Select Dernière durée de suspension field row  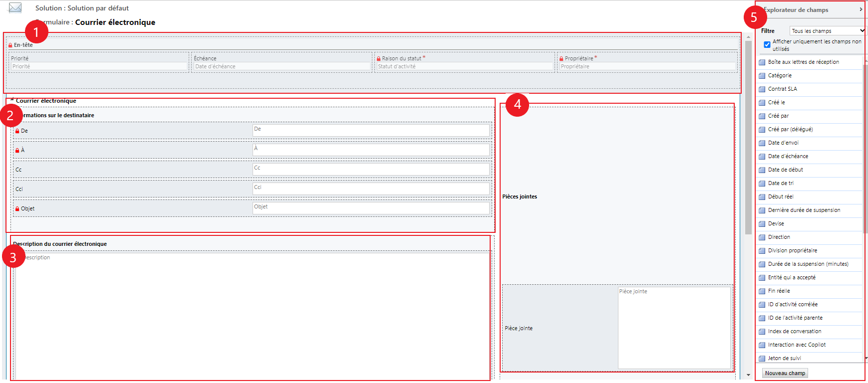[809, 210]
